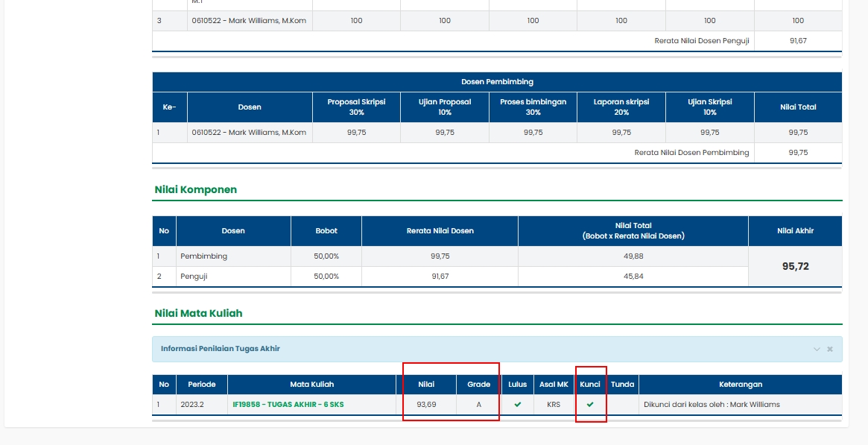Click the Tunda column header
Viewport: 868px width, 445px height.
point(622,385)
